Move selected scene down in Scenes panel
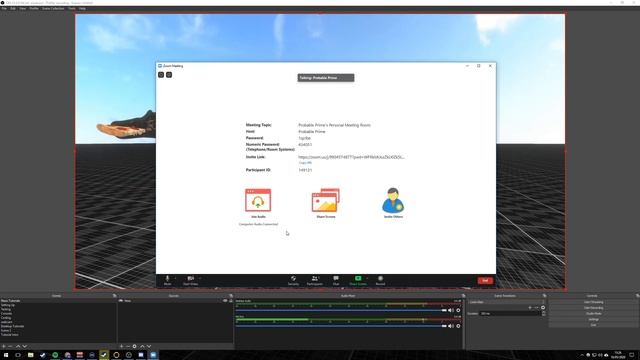This screenshot has width=640, height=360. click(24, 346)
